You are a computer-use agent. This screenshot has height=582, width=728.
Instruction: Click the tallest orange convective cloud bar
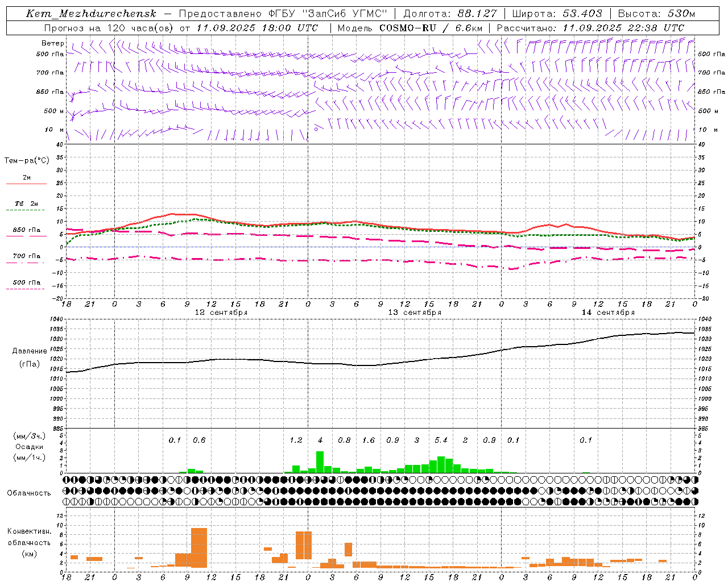[199, 548]
